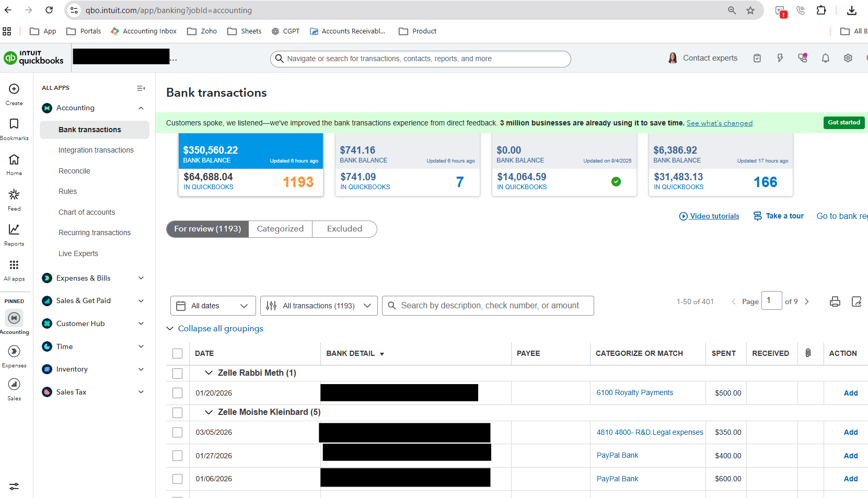Add the 01/20/2026 $500.00 transaction

coord(851,393)
